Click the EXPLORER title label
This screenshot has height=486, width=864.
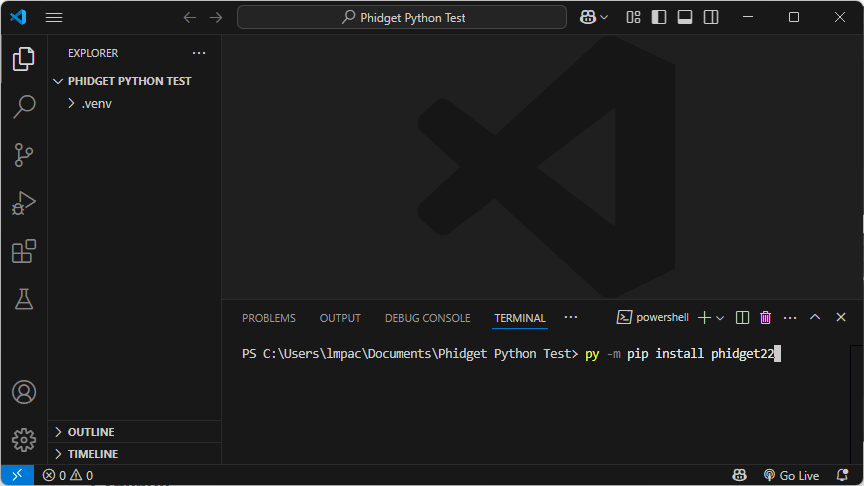click(x=93, y=53)
